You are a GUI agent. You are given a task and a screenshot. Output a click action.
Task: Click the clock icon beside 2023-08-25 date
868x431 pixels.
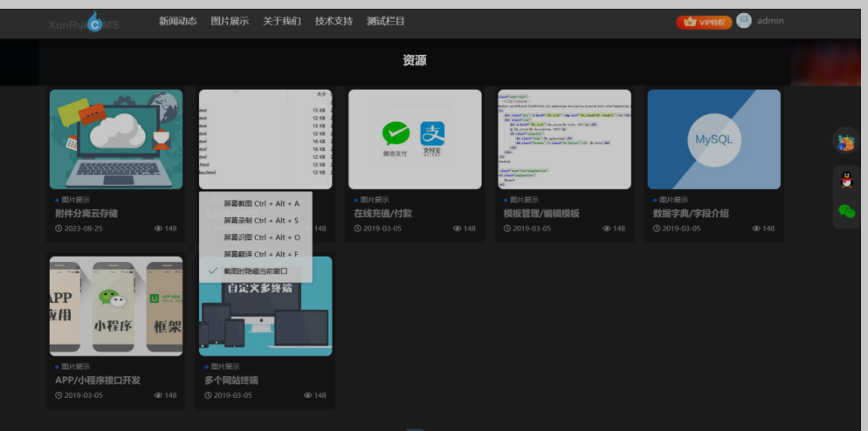coord(59,229)
